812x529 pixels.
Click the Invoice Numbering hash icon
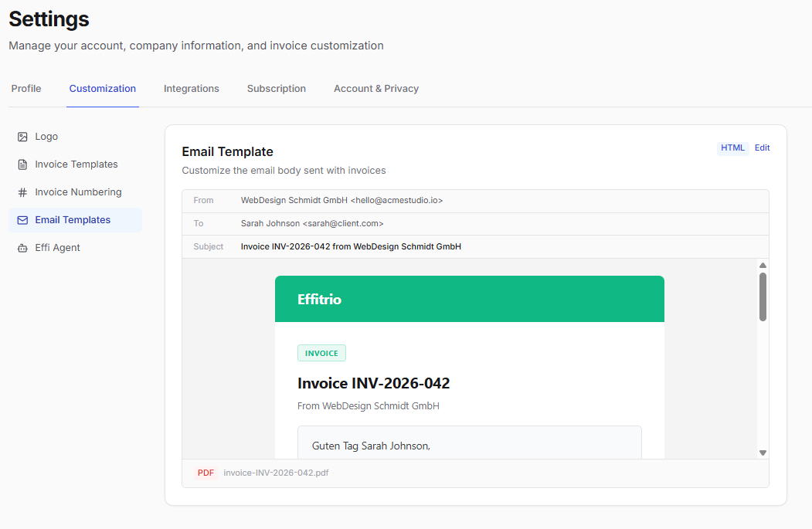click(x=22, y=192)
